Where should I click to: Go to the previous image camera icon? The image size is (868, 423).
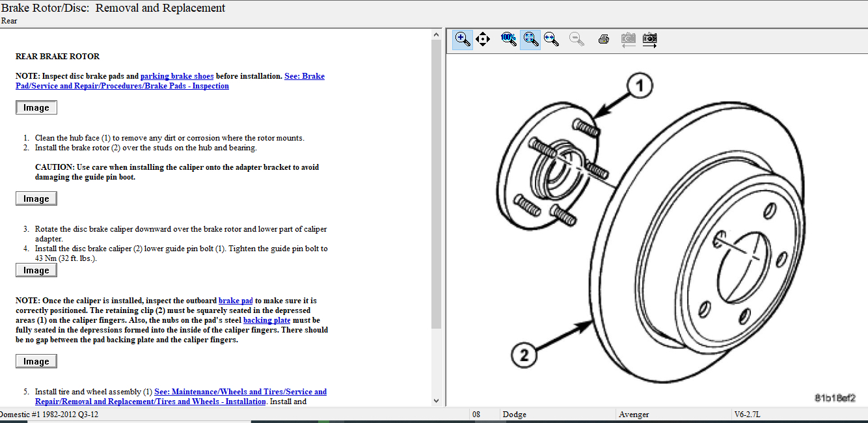[628, 39]
